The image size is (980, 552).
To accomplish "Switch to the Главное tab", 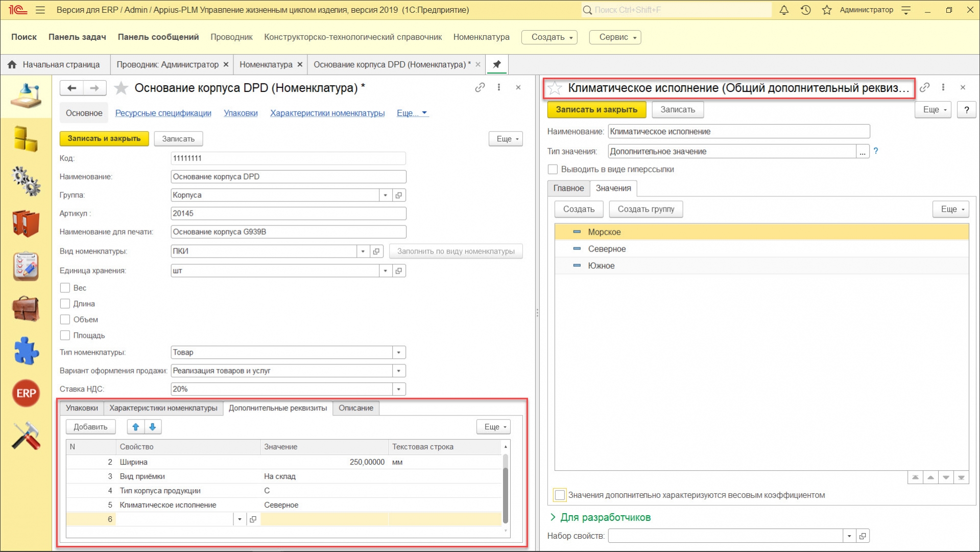I will click(568, 188).
